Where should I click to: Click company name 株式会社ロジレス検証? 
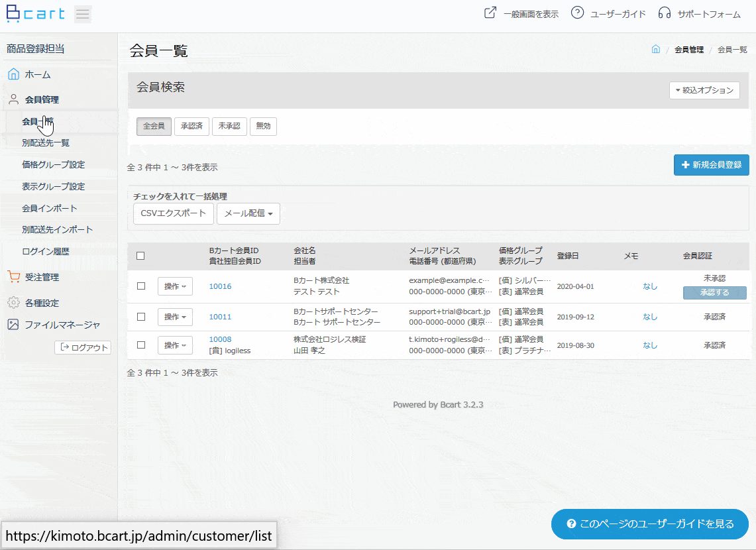point(330,339)
